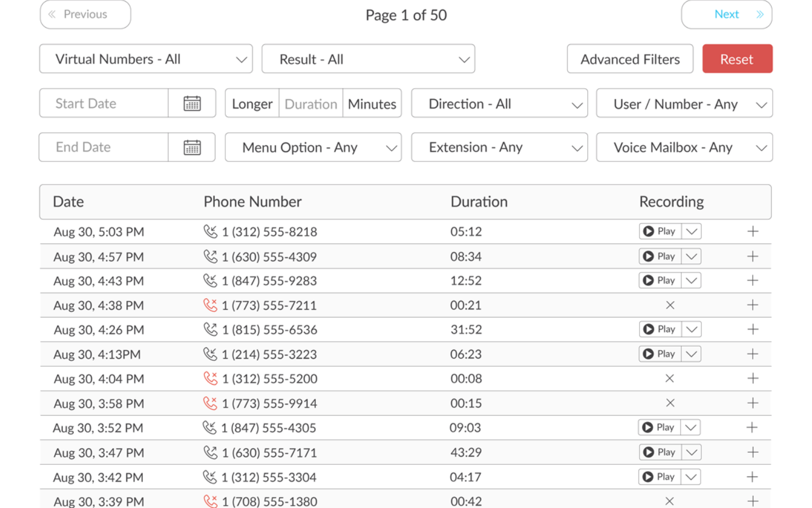This screenshot has width=812, height=508.
Task: Open Direction - All dropdown
Action: pos(500,103)
